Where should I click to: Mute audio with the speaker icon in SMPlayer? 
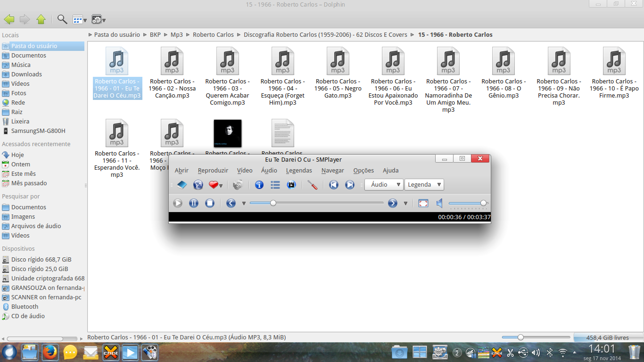[x=439, y=203]
